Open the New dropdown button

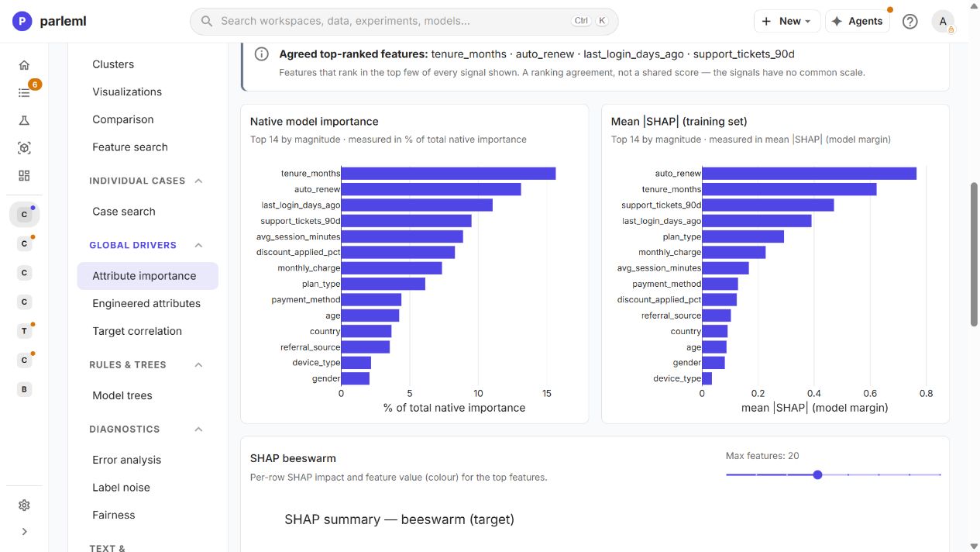pyautogui.click(x=786, y=22)
